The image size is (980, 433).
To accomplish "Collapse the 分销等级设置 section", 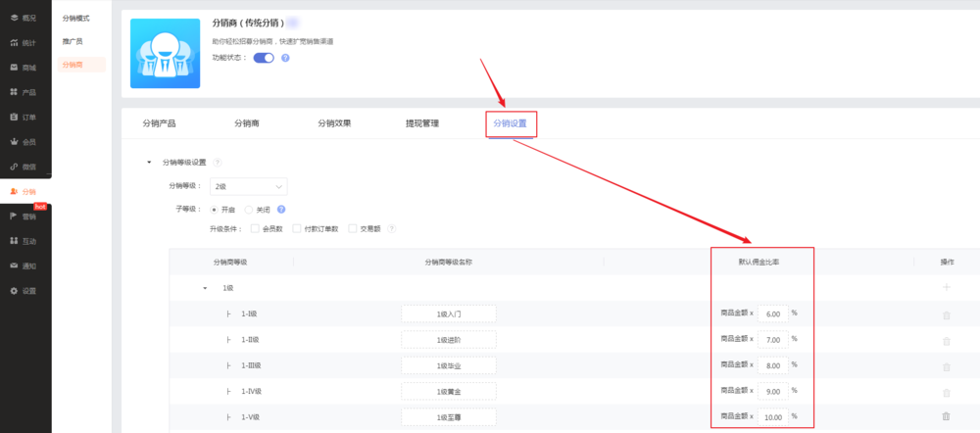I will (x=149, y=163).
